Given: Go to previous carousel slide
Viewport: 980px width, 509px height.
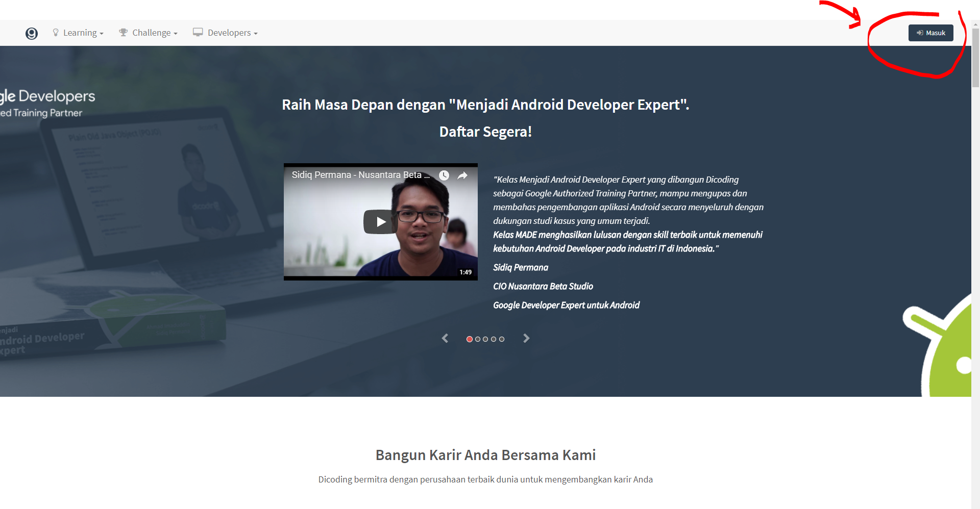Looking at the screenshot, I should click(x=445, y=338).
